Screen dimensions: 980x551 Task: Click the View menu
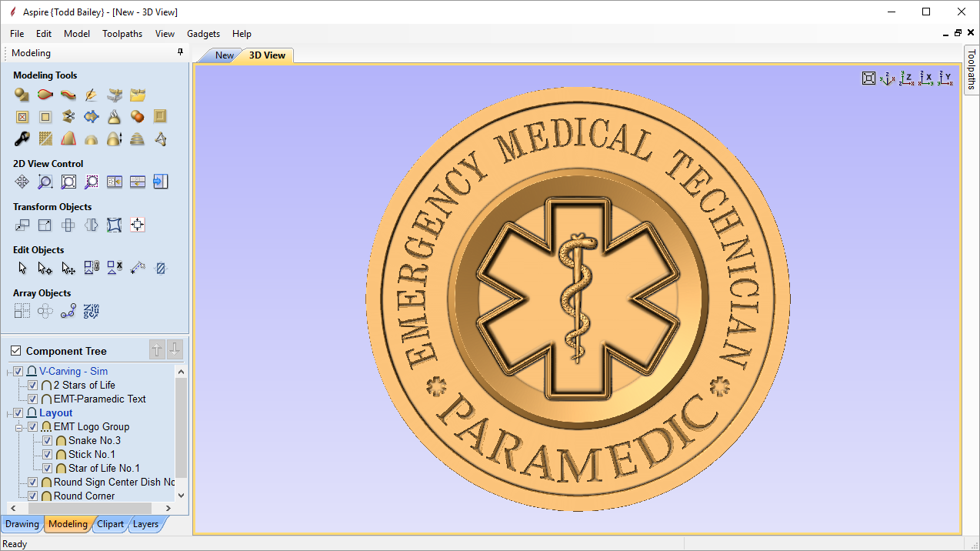pos(165,34)
